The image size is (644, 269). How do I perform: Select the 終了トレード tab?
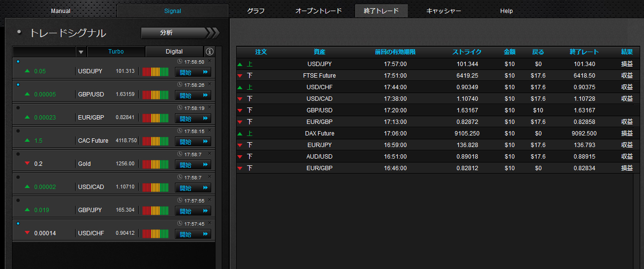[381, 11]
